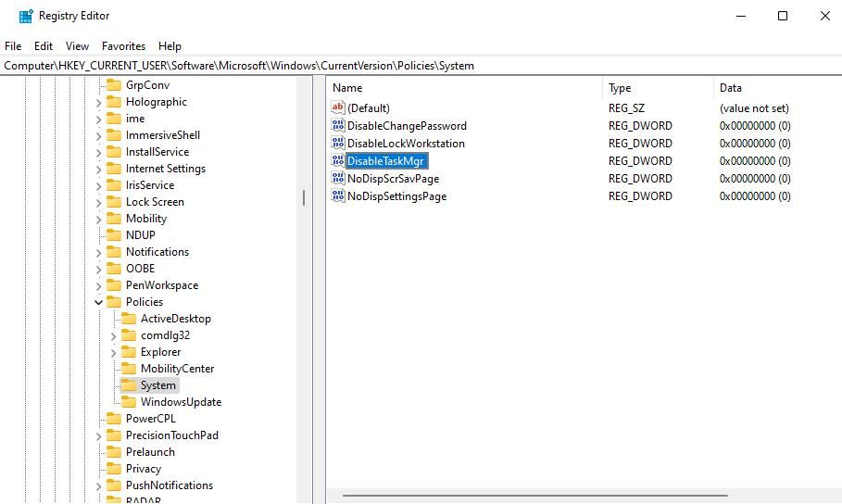
Task: Expand the Notifications key
Action: click(x=99, y=253)
